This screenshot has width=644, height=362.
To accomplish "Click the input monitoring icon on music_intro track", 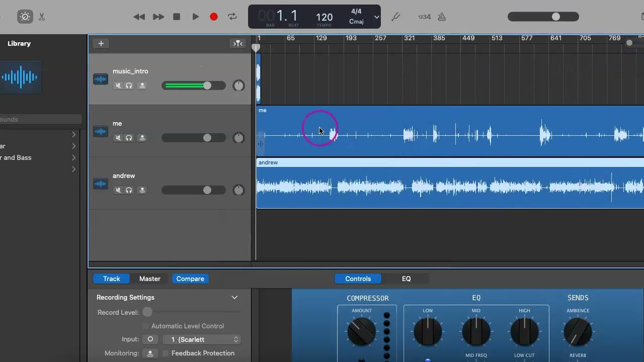I will (x=142, y=85).
